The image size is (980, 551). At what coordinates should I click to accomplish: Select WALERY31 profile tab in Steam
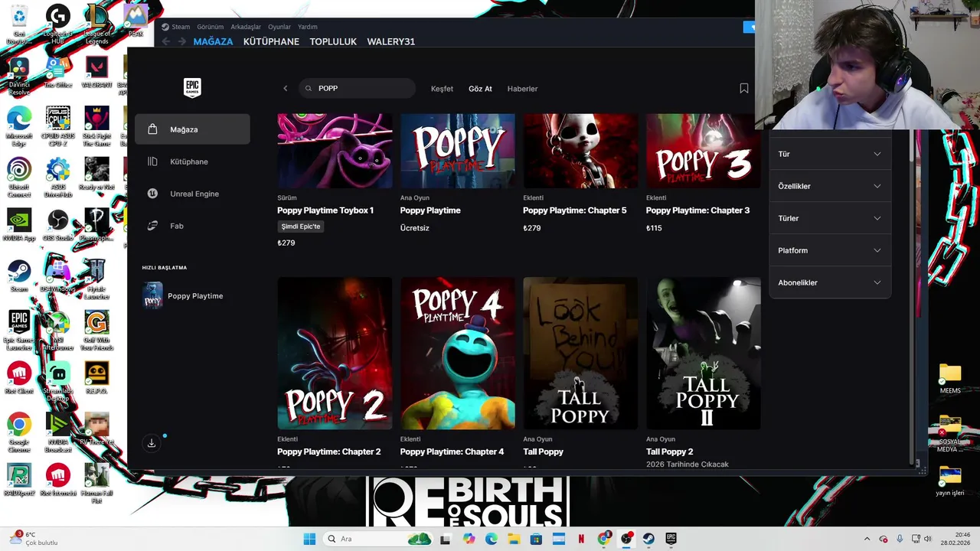(x=390, y=41)
